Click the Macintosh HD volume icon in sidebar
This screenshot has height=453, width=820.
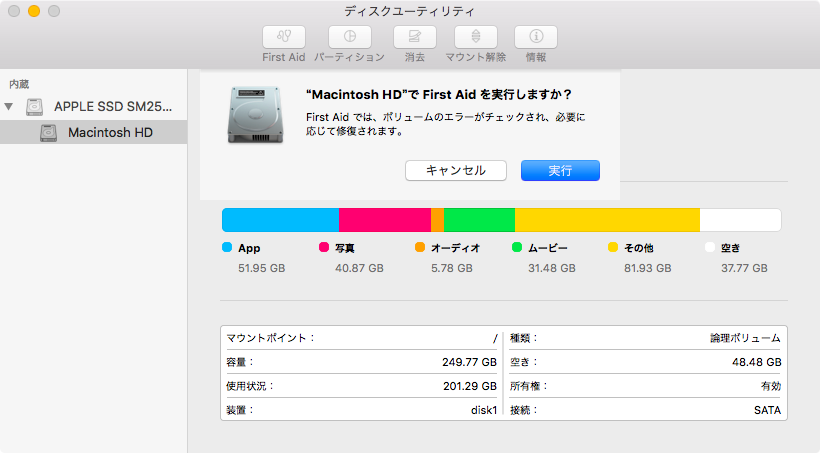pos(49,133)
